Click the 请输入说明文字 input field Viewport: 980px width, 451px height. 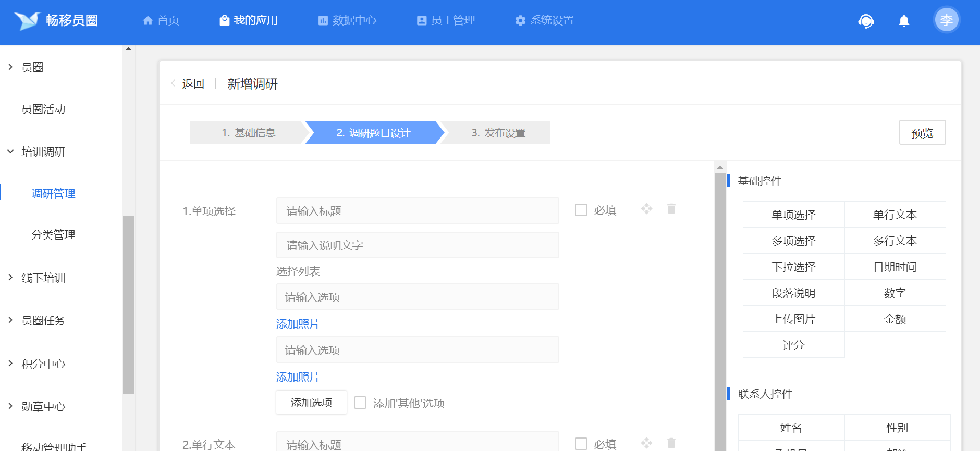(x=418, y=245)
